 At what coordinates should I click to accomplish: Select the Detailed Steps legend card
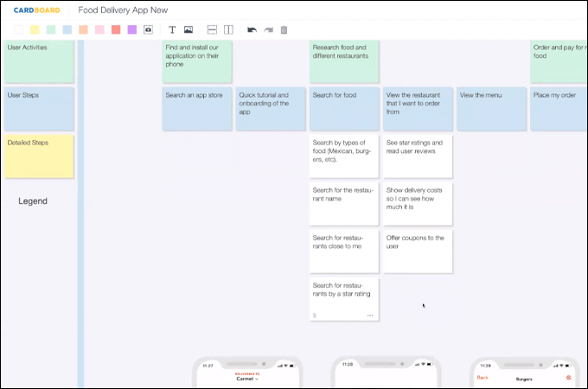39,156
